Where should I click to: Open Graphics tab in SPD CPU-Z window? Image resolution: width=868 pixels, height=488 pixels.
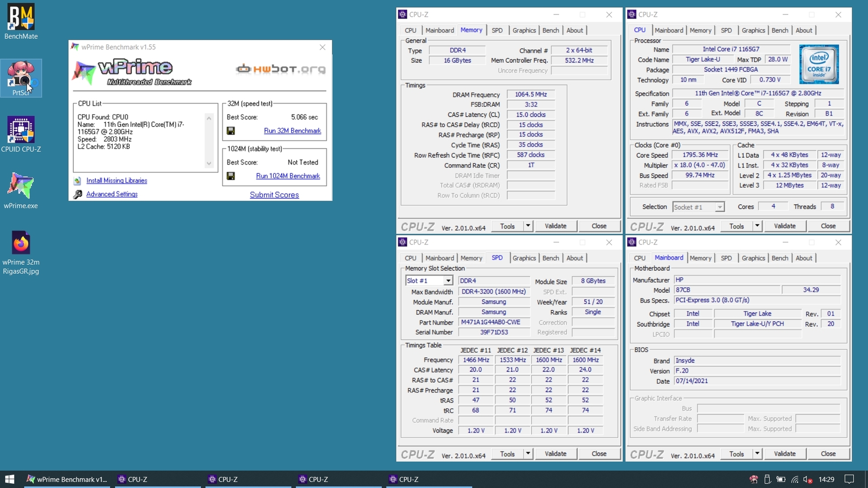point(524,258)
